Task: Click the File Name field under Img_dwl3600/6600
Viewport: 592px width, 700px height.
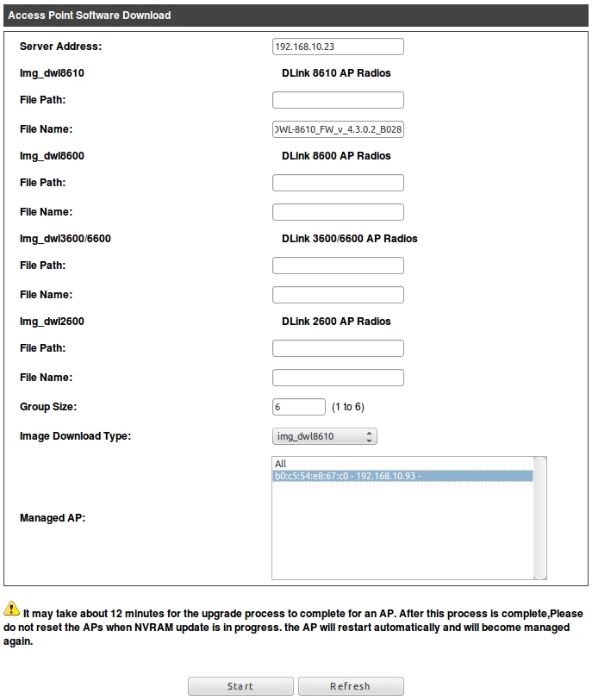Action: click(338, 295)
